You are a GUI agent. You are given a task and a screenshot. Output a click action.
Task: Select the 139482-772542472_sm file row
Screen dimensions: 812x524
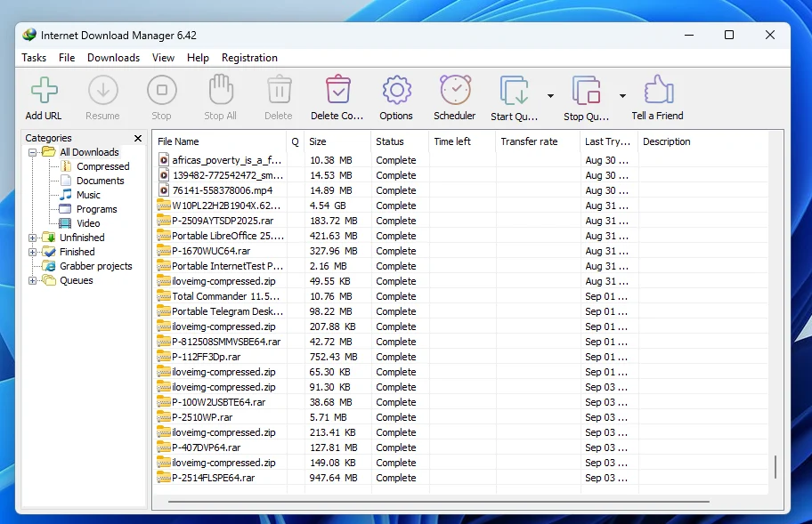click(x=461, y=175)
